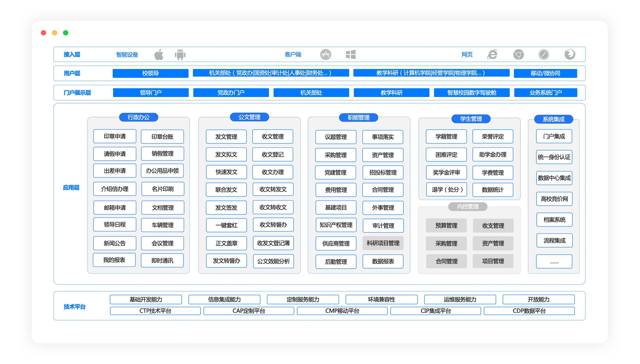
Task: Click the Firefox browser icon
Action: click(570, 54)
